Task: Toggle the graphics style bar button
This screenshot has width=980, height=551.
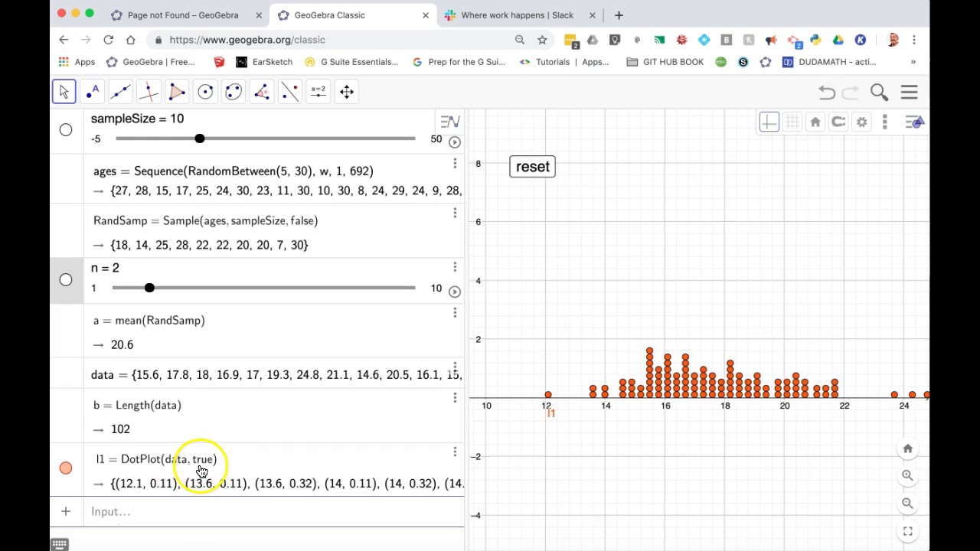Action: pos(914,122)
